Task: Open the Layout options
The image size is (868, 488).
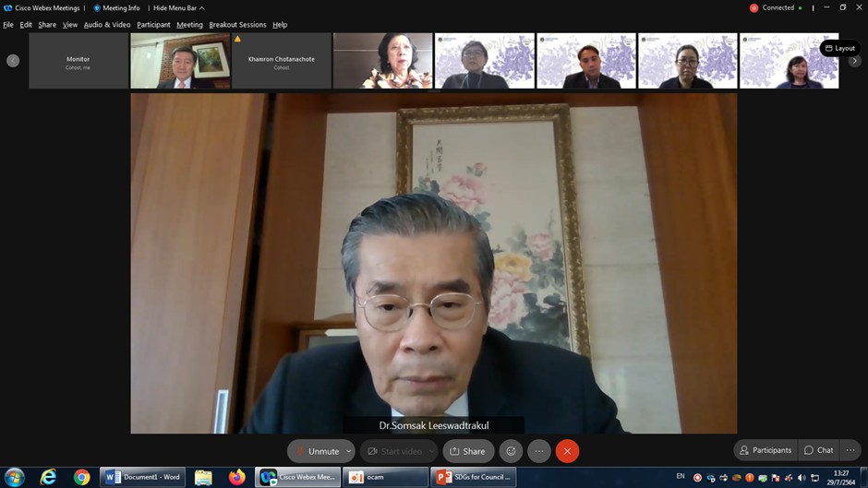Action: 839,48
